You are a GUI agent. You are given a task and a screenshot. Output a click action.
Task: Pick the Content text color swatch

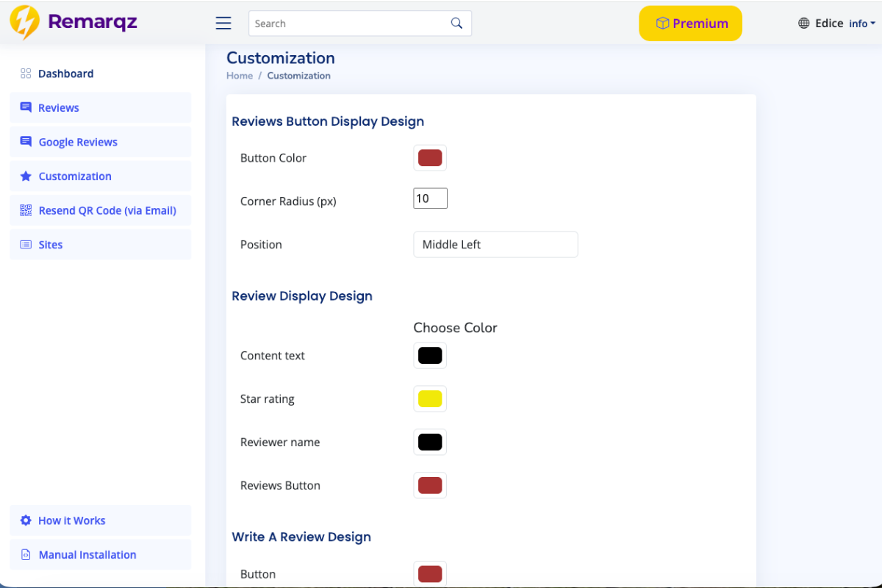[x=430, y=356]
